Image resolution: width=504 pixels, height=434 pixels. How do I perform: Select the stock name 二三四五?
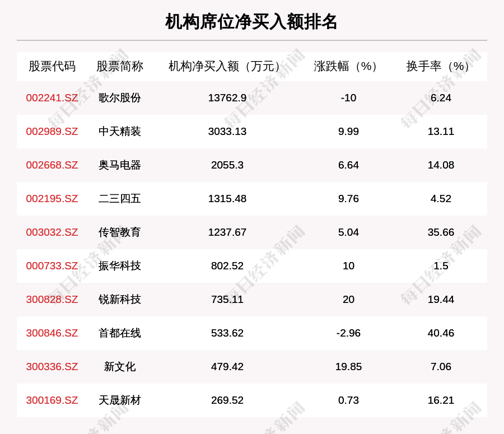point(119,199)
